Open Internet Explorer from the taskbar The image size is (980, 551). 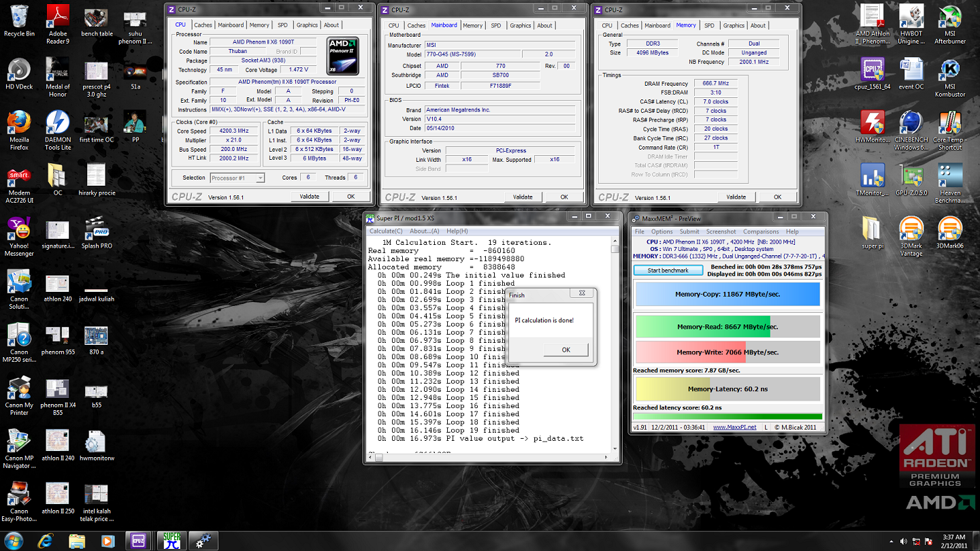tap(46, 541)
